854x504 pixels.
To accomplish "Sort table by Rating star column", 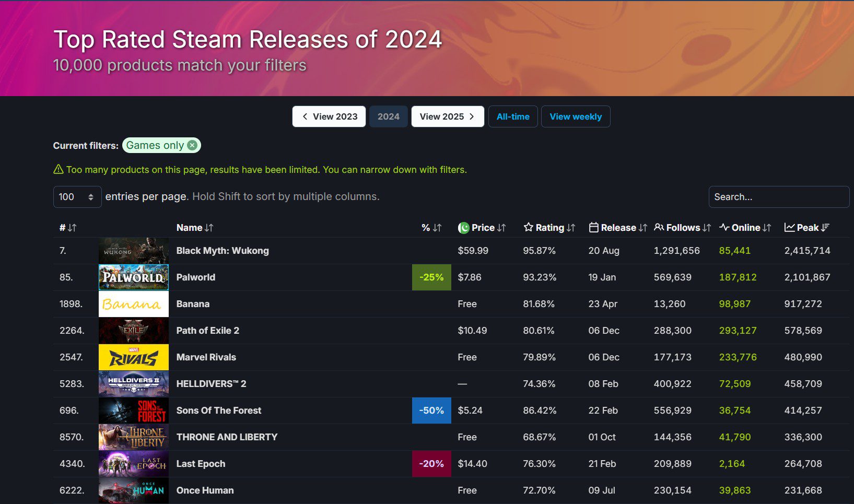I will tap(549, 228).
